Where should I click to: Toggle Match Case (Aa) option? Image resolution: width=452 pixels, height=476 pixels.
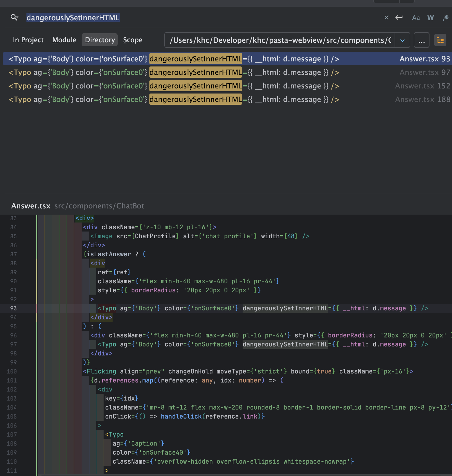(x=416, y=18)
